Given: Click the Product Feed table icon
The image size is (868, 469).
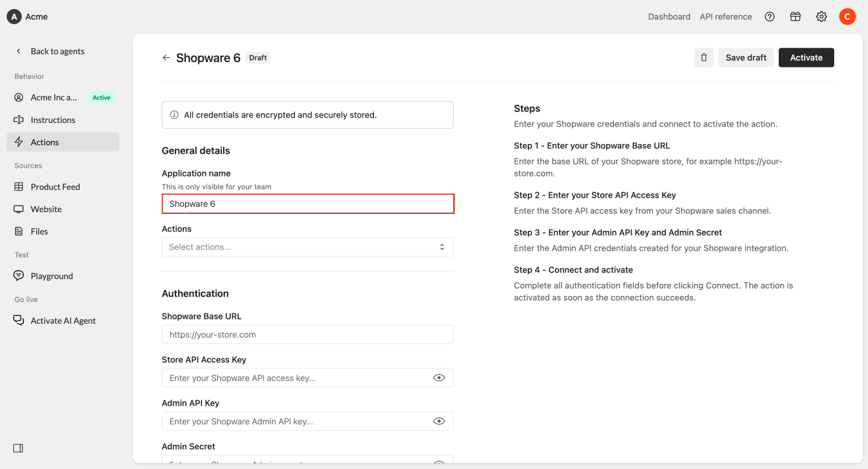Looking at the screenshot, I should tap(19, 187).
